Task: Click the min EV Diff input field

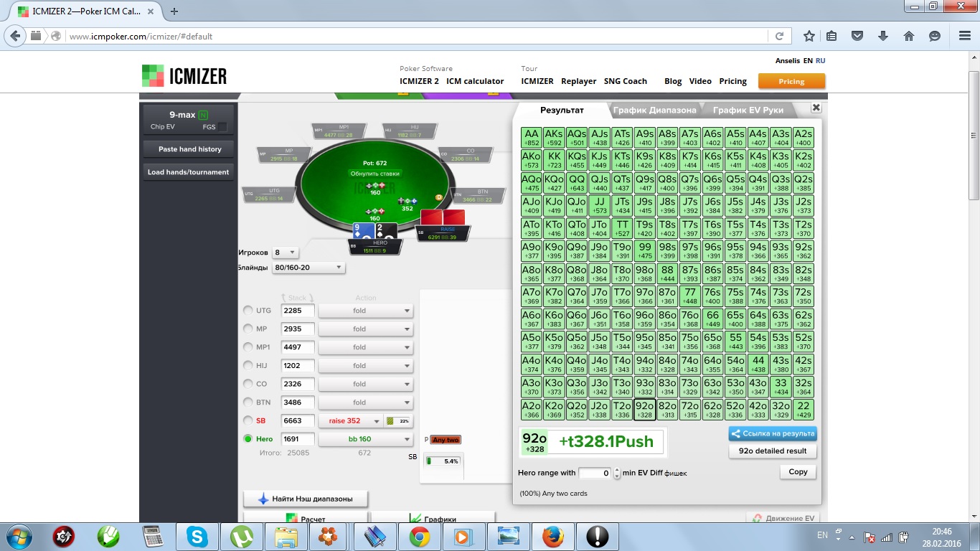Action: (595, 473)
